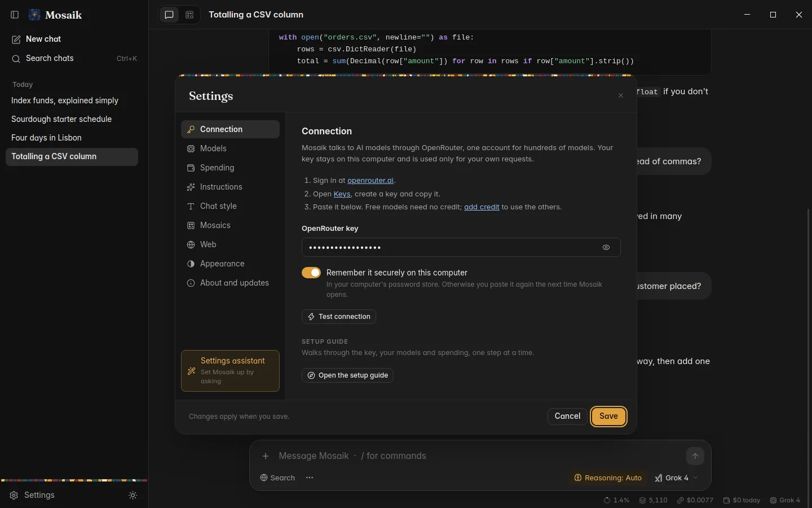The height and width of the screenshot is (508, 812).
Task: Open the Mosaics settings tab
Action: click(230, 225)
